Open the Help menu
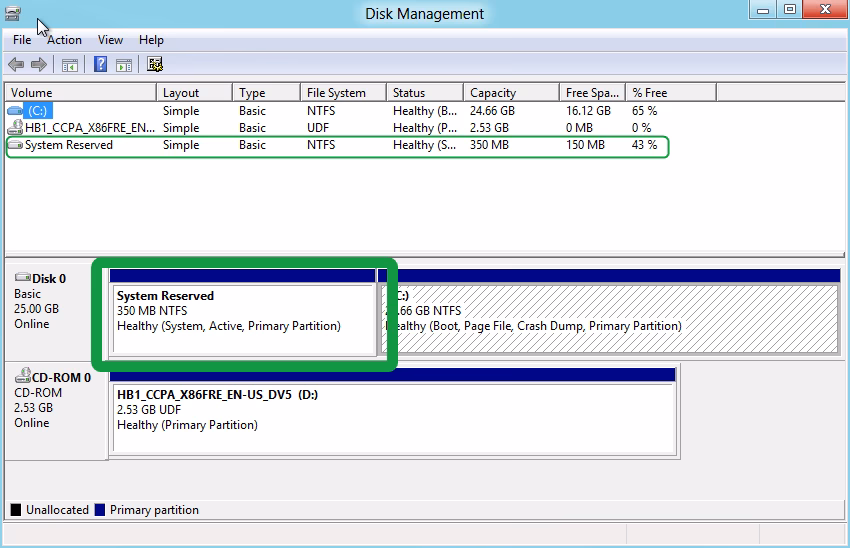Image resolution: width=850 pixels, height=548 pixels. point(151,40)
